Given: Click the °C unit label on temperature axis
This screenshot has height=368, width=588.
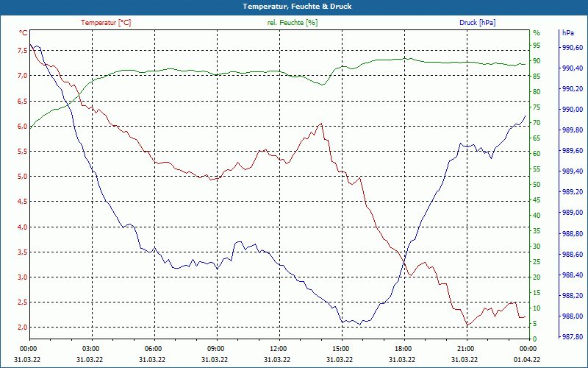Looking at the screenshot, I should 24,33.
